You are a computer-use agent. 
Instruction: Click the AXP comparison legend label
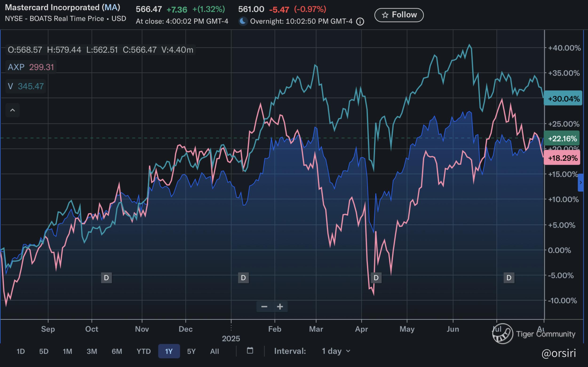(x=16, y=67)
